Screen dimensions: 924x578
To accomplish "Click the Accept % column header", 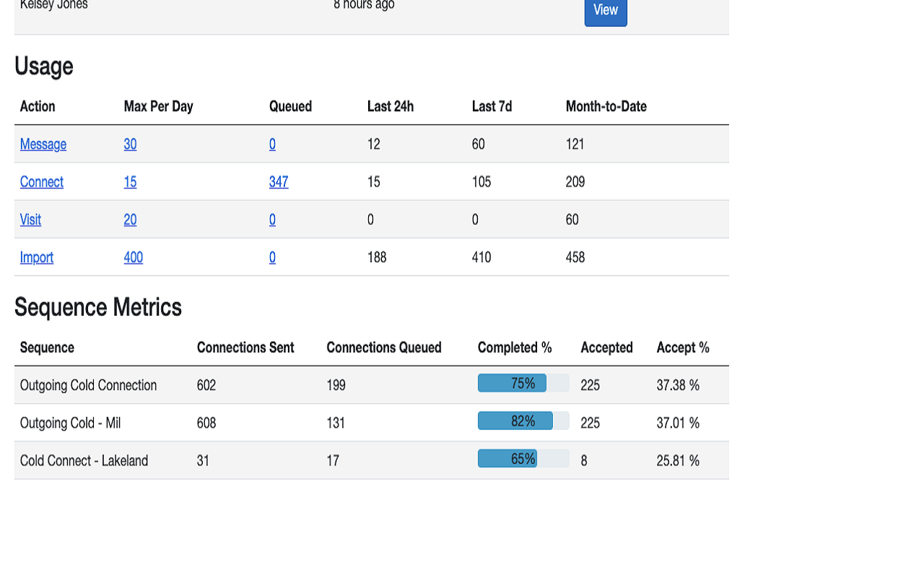I will 683,348.
